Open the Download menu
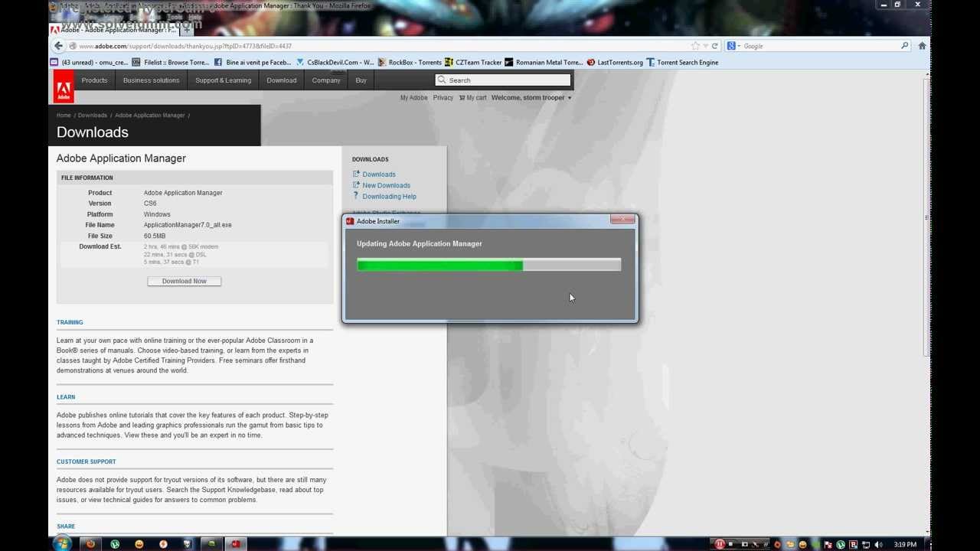This screenshot has height=551, width=980. pos(281,80)
